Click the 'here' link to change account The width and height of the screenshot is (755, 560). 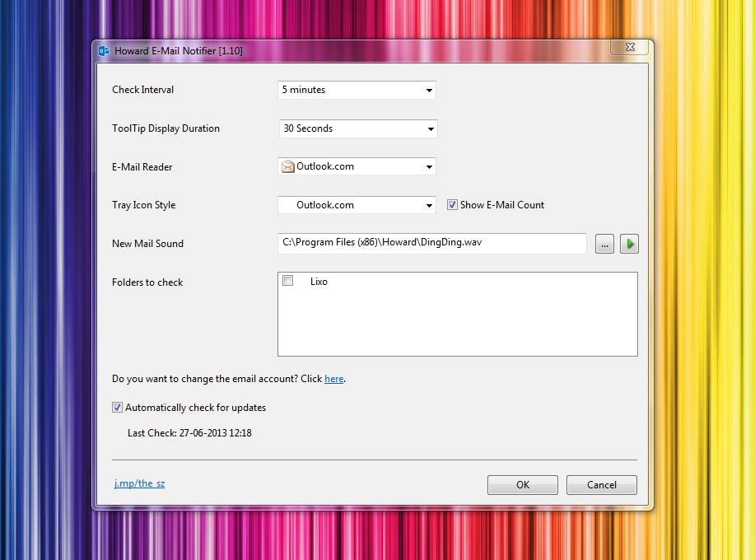coord(333,379)
